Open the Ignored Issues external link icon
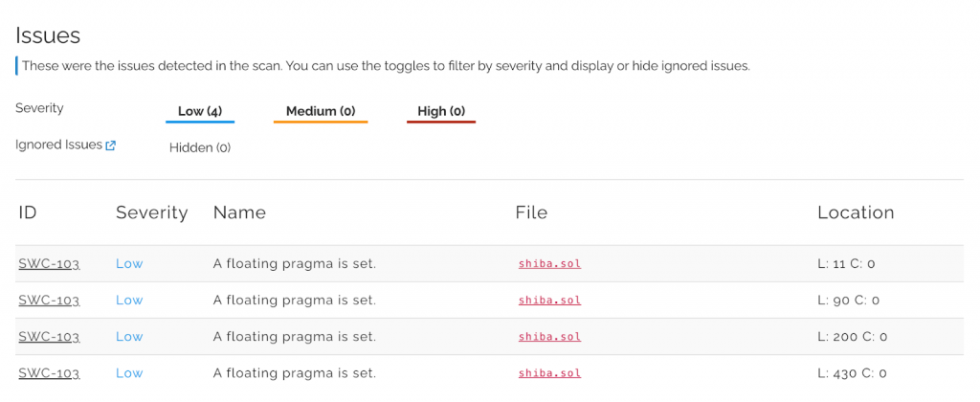980x402 pixels. (111, 145)
